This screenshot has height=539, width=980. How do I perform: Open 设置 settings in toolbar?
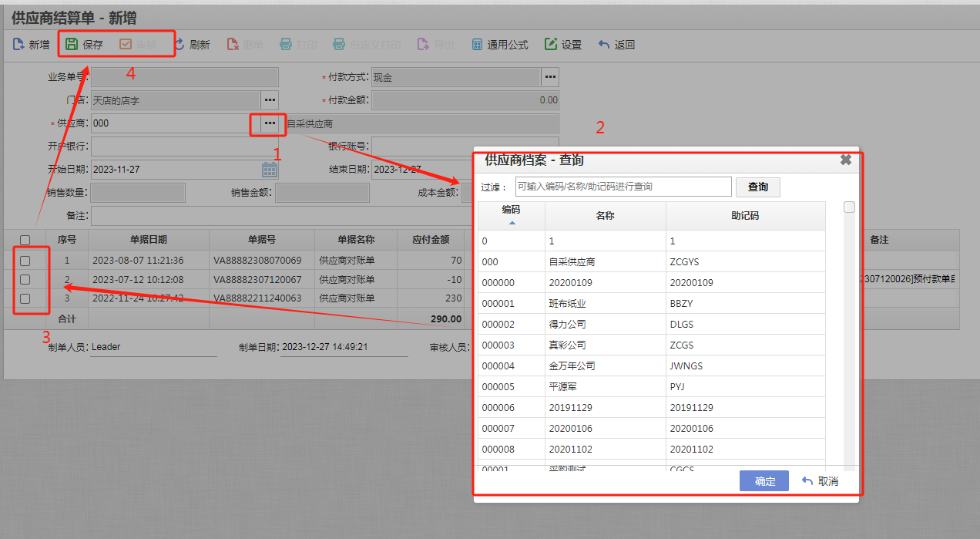click(x=563, y=45)
